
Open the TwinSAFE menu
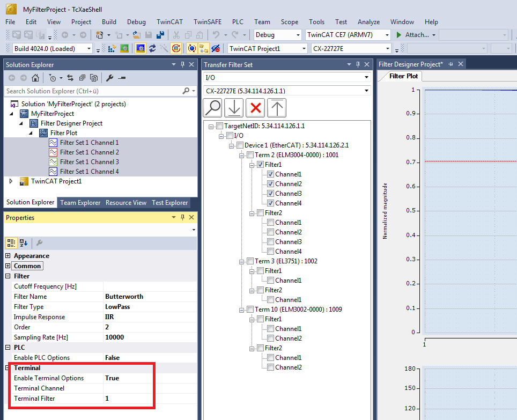click(208, 22)
